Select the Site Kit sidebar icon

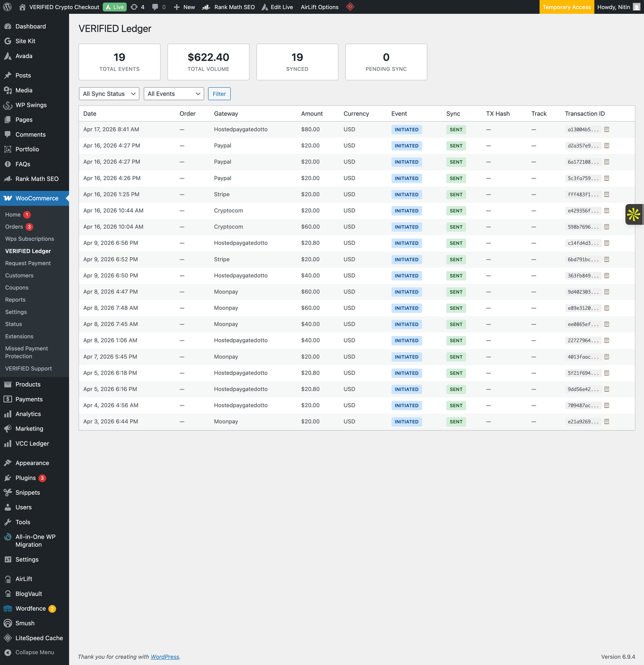click(x=7, y=41)
